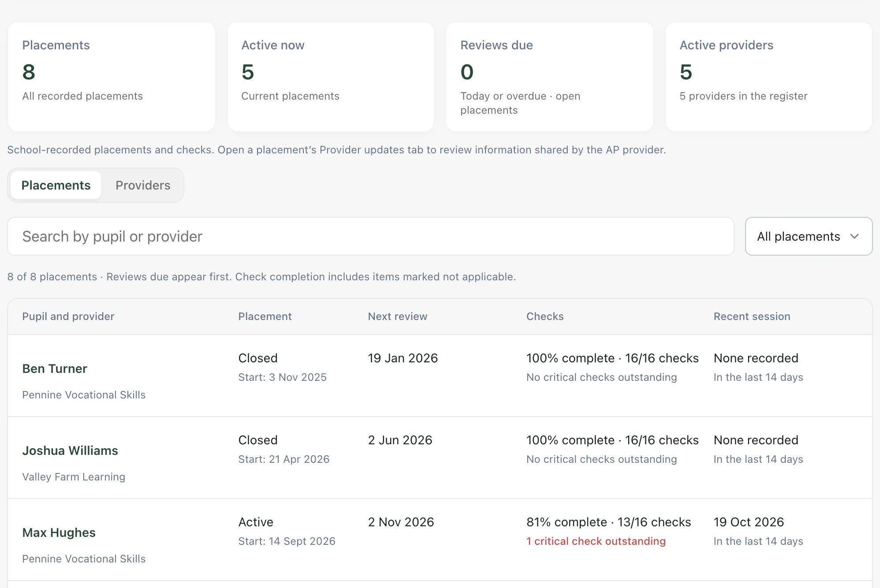Image resolution: width=880 pixels, height=588 pixels.
Task: Open Max Hughes' placement
Action: tap(59, 532)
